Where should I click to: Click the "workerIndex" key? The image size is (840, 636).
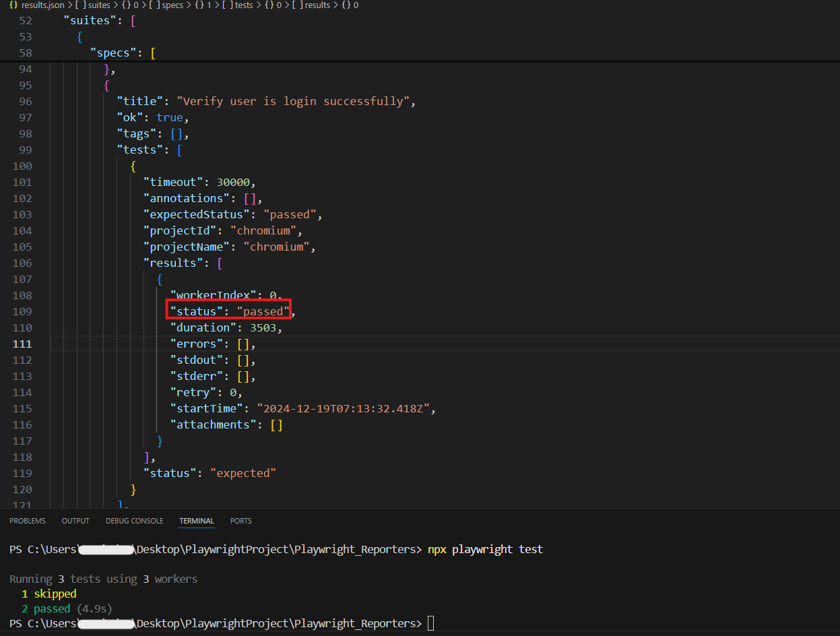click(x=213, y=295)
